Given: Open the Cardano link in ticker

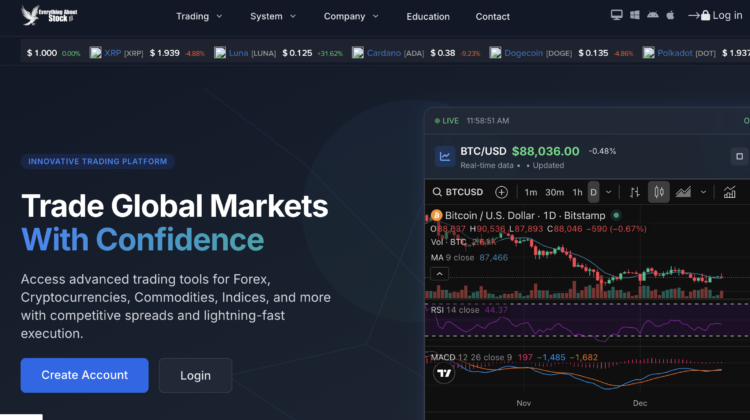Looking at the screenshot, I should [x=384, y=53].
